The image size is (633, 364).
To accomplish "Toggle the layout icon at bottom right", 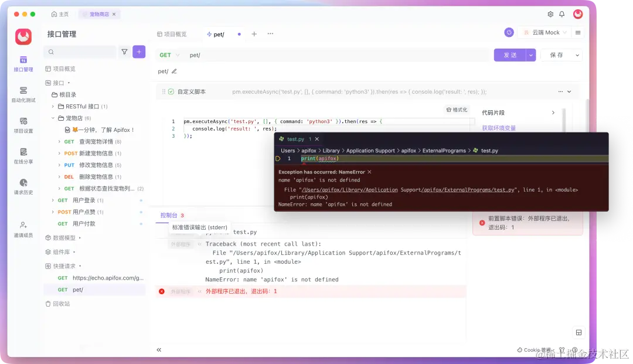I will coord(578,332).
